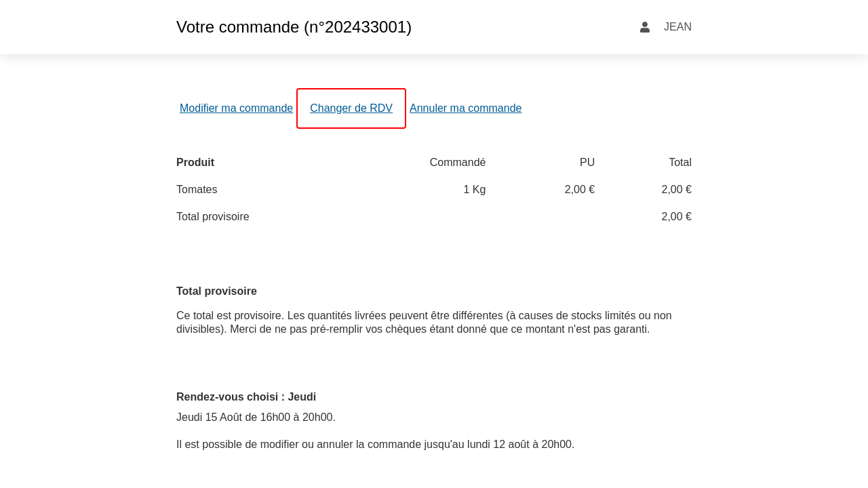
Task: Click the Jeudi 15 Août time slot text
Action: pos(256,418)
